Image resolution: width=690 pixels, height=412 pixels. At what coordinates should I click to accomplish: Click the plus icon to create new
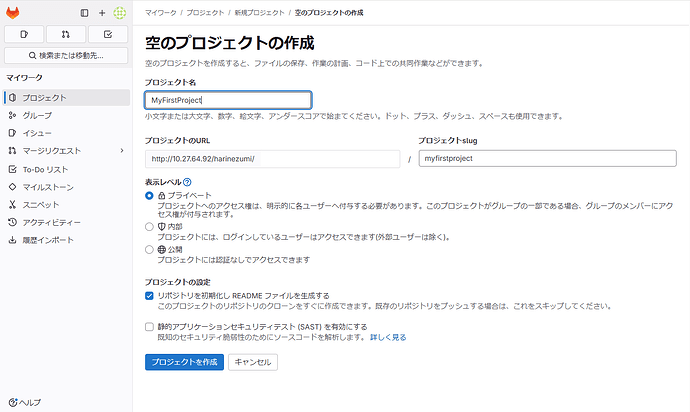click(x=102, y=13)
